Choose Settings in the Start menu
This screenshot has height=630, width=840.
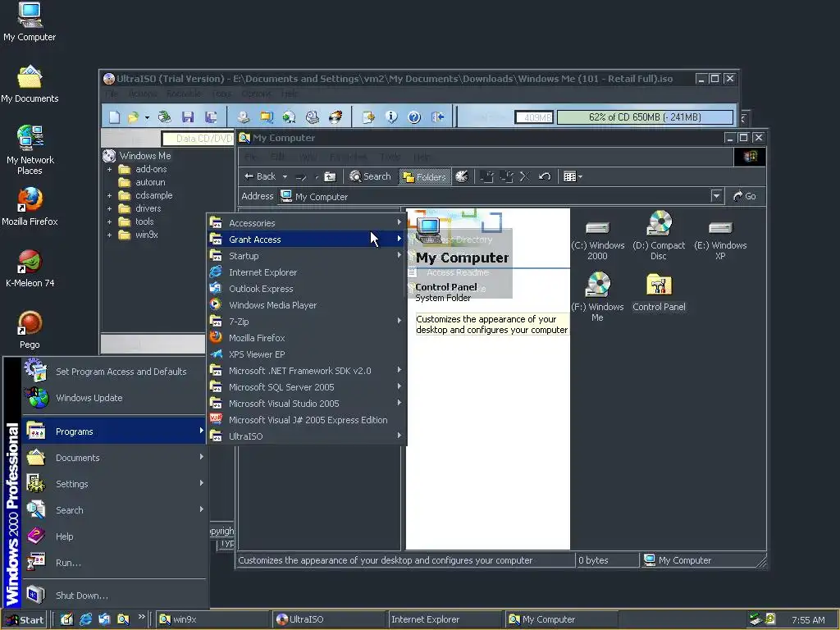[x=114, y=484]
